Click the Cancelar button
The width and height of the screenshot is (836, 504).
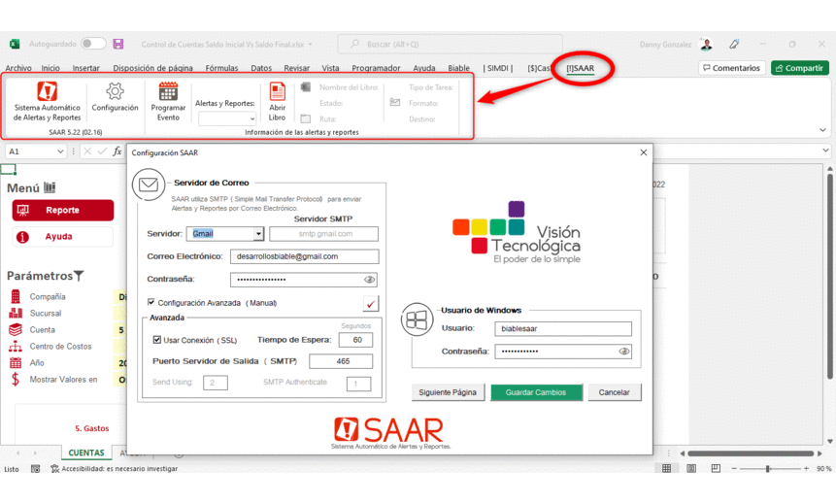point(615,392)
